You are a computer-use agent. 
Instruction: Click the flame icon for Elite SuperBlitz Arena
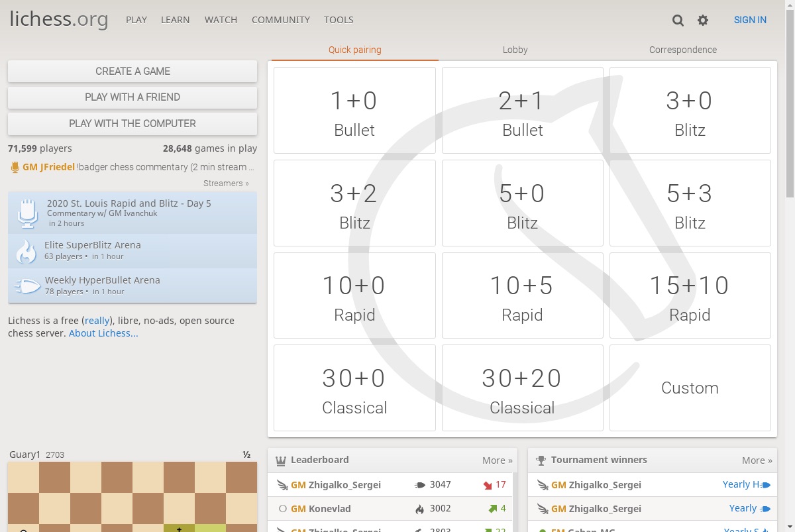point(26,251)
